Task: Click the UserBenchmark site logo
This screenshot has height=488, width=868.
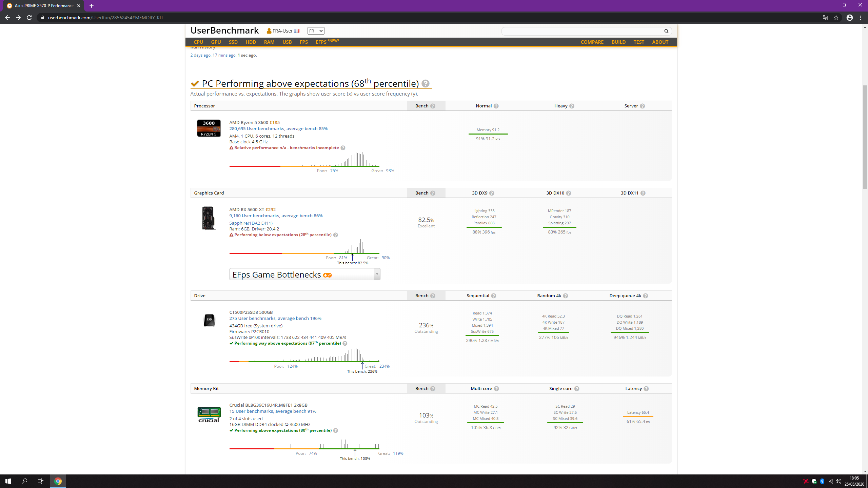Action: [x=224, y=30]
